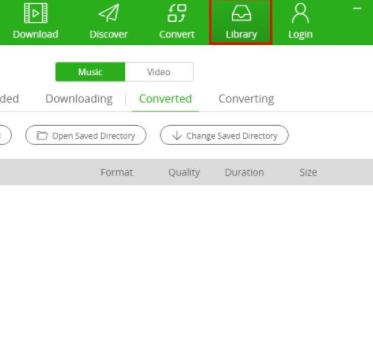This screenshot has width=373, height=361.
Task: Click Open Saved Directory button
Action: pyautogui.click(x=86, y=135)
